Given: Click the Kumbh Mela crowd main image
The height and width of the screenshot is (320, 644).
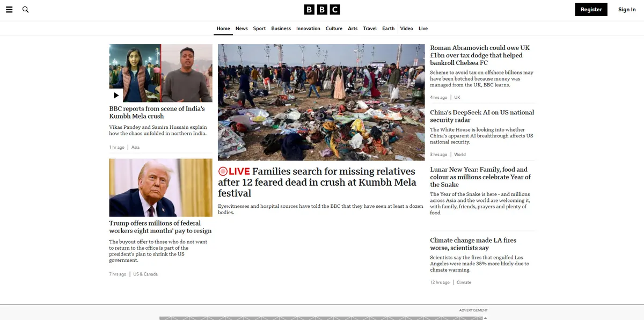Looking at the screenshot, I should click(321, 102).
